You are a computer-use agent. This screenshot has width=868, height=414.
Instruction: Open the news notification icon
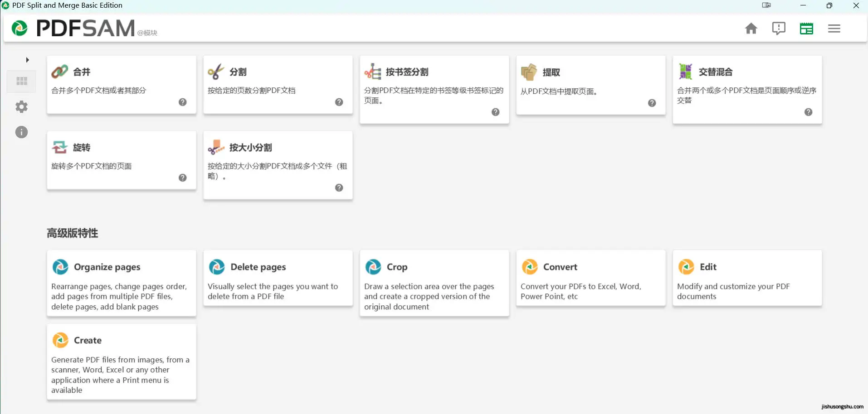779,29
